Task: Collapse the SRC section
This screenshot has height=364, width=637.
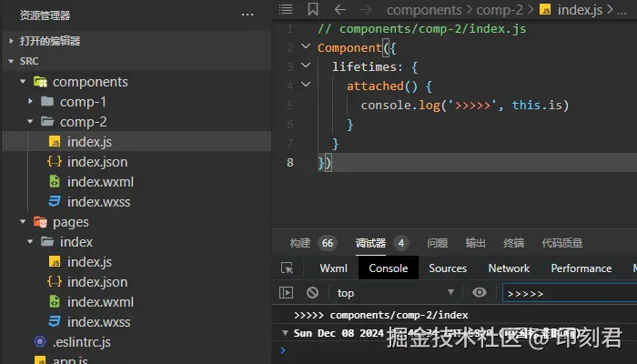Action: coord(11,61)
